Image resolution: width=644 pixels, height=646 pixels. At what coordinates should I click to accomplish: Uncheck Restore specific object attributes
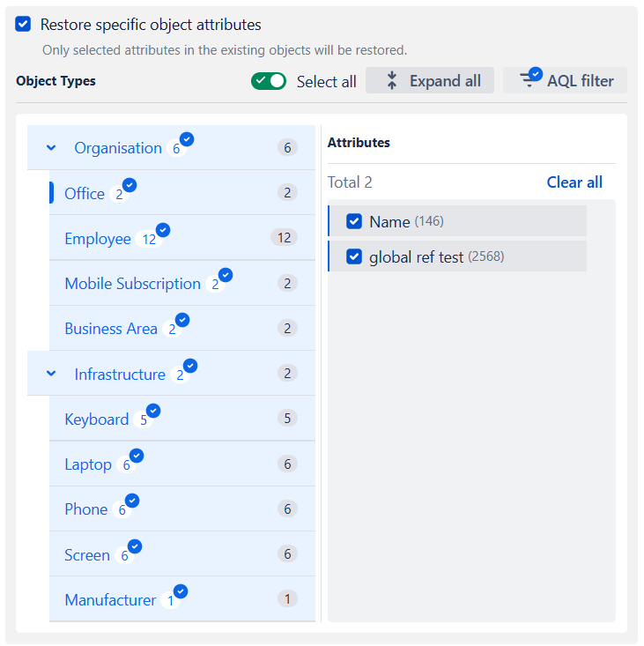click(23, 24)
